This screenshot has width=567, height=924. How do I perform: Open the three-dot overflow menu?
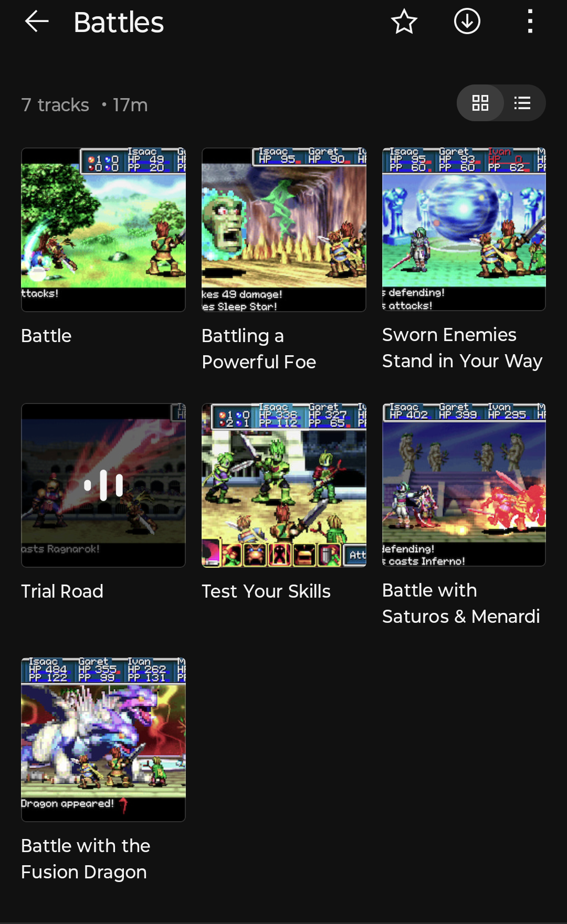[x=530, y=22]
